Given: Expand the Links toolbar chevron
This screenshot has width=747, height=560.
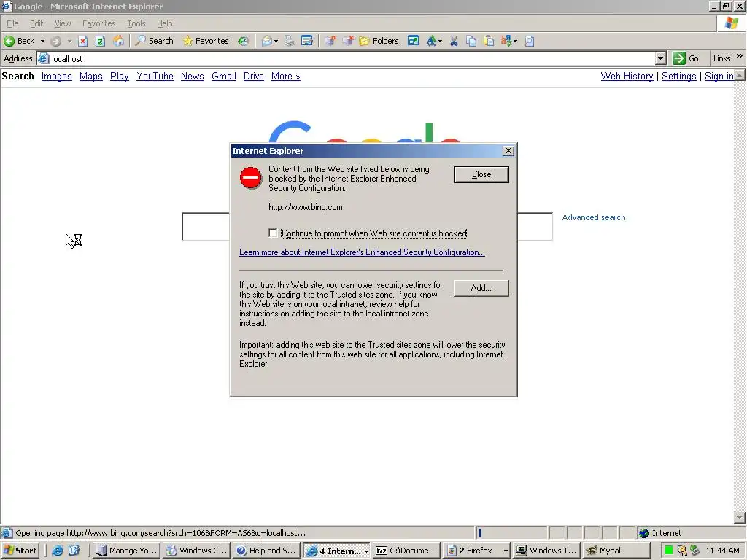Looking at the screenshot, I should (x=740, y=56).
